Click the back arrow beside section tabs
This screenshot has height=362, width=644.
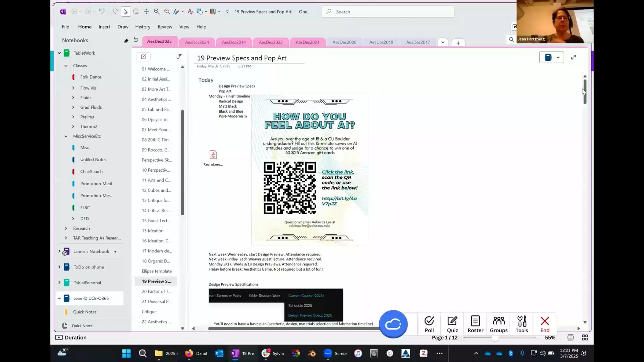pyautogui.click(x=136, y=40)
